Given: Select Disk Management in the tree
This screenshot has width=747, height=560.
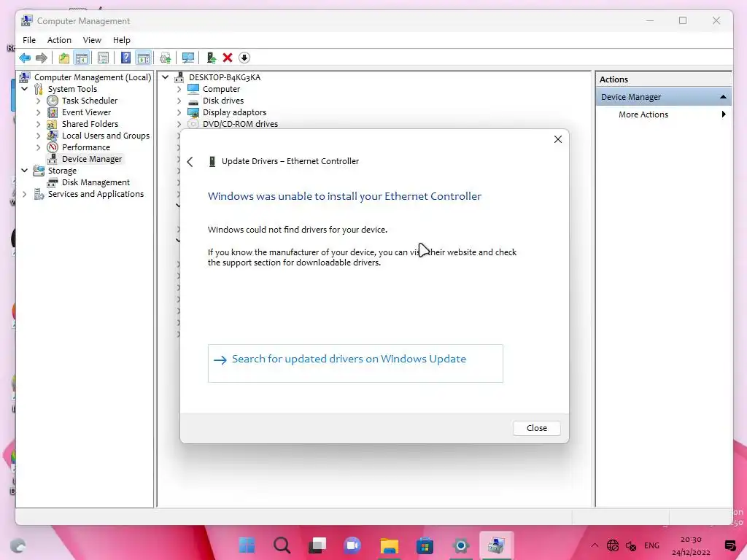Looking at the screenshot, I should [96, 182].
